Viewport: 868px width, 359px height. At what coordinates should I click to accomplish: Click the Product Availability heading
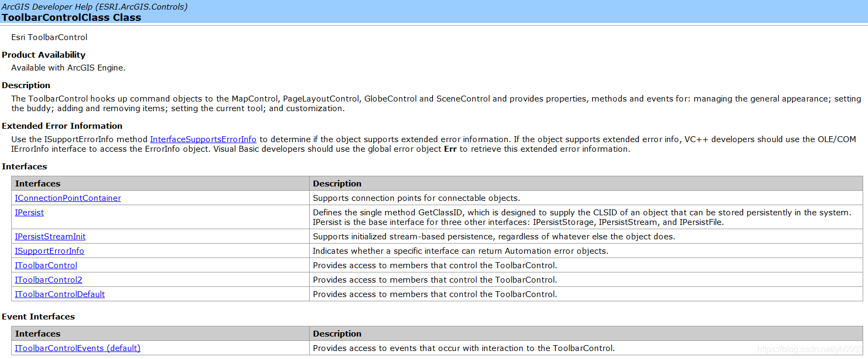43,55
